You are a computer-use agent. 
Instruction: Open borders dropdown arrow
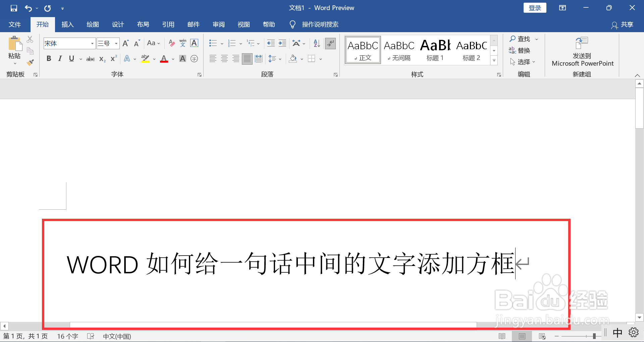point(321,59)
